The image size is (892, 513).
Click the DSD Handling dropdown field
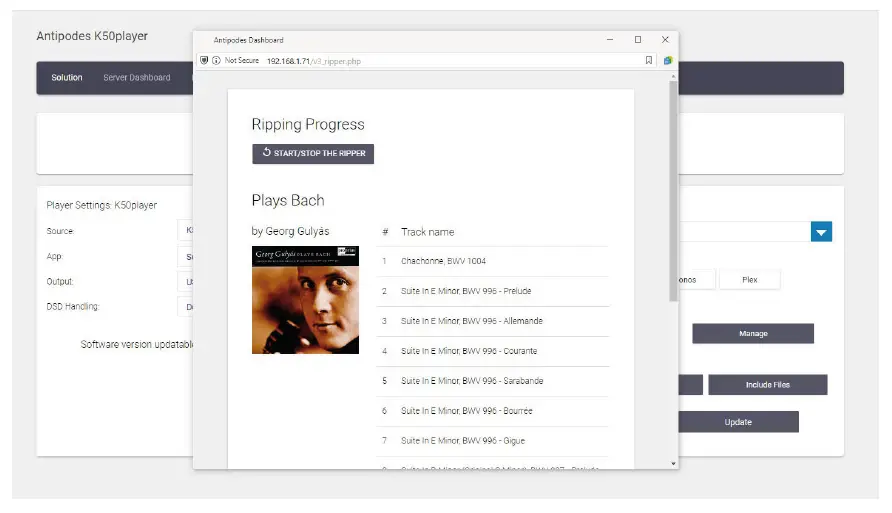click(x=185, y=307)
